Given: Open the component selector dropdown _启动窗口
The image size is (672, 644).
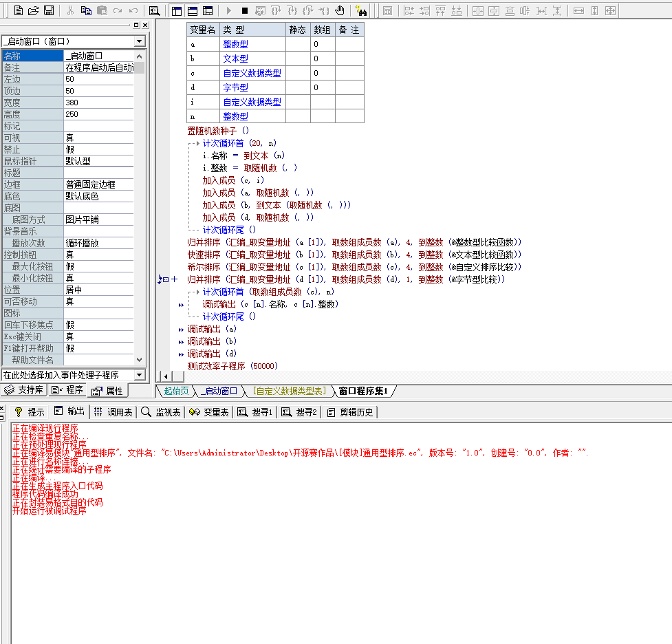Looking at the screenshot, I should point(140,41).
